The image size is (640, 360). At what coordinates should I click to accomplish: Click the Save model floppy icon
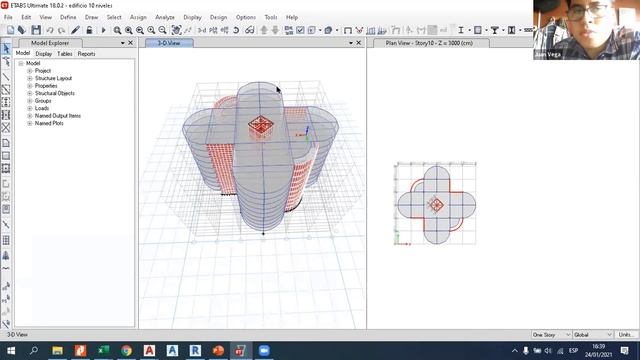(x=36, y=30)
